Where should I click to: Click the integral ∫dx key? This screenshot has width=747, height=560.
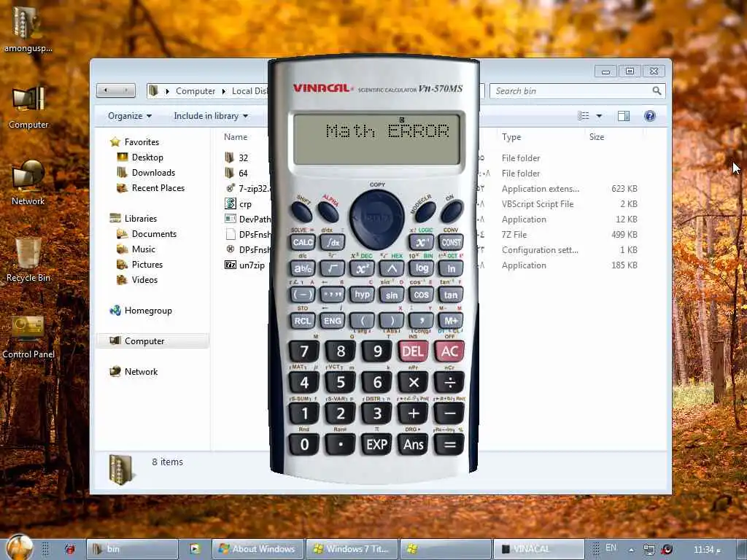pos(333,242)
